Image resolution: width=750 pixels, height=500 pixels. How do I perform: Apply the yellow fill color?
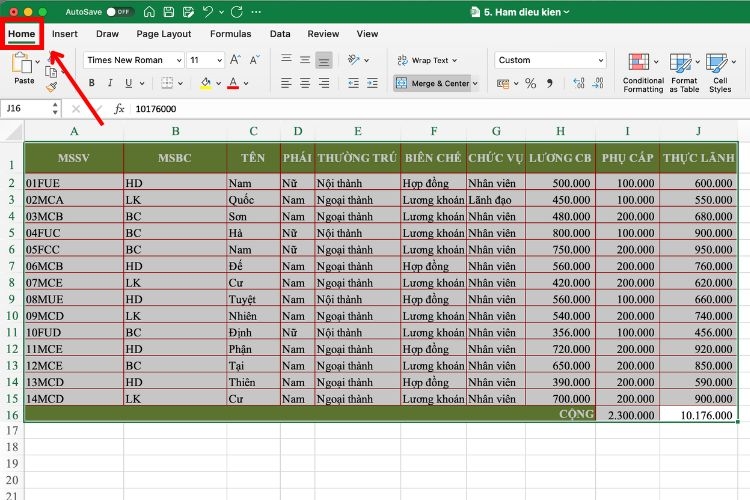206,83
